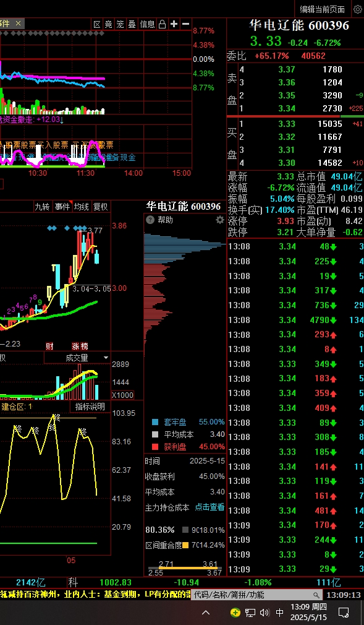Select the 竞 toolbar button

(x=109, y=24)
